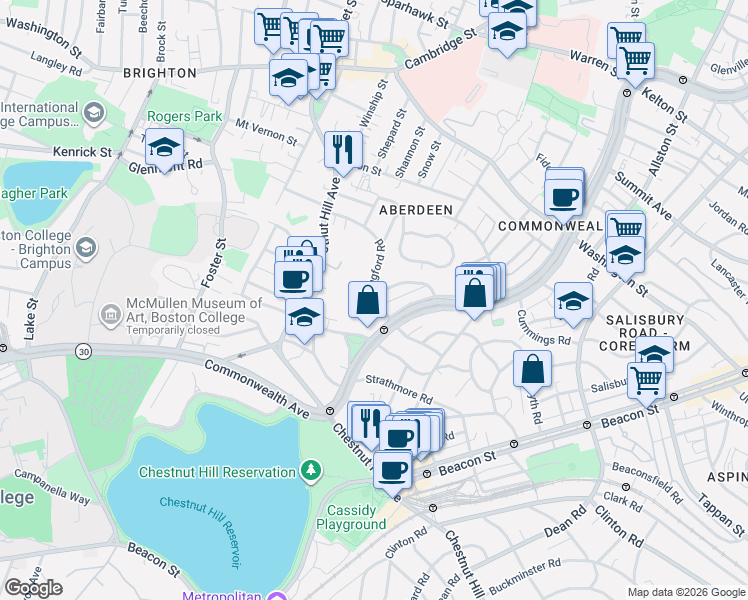The height and width of the screenshot is (600, 748).
Task: Click the school marker below coffee cluster near Foster St
Action: (304, 319)
